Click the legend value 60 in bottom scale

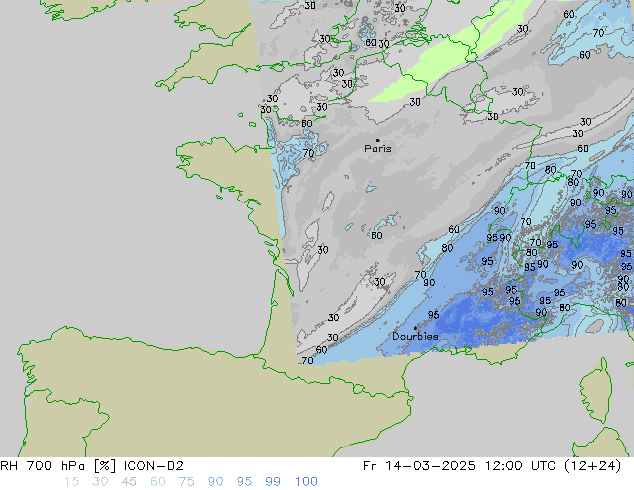pos(158,482)
